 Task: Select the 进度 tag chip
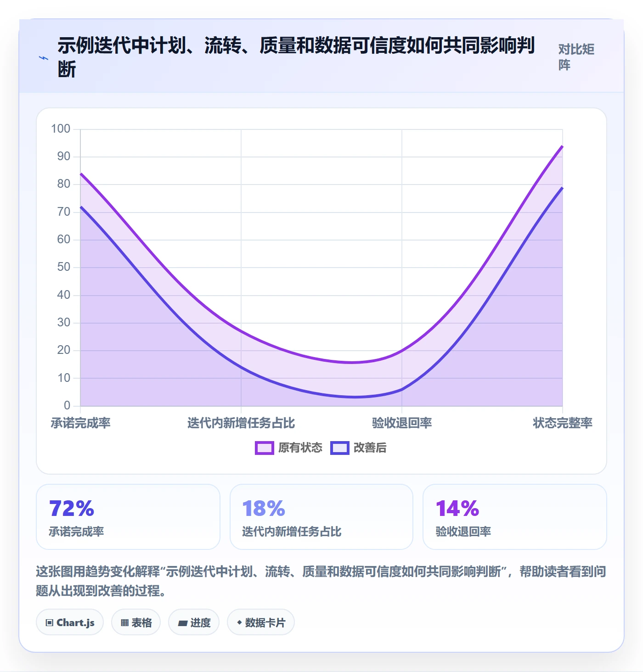[x=194, y=622]
